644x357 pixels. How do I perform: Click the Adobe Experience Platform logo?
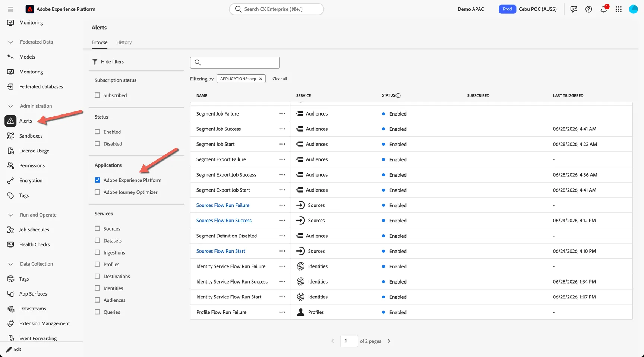tap(30, 9)
